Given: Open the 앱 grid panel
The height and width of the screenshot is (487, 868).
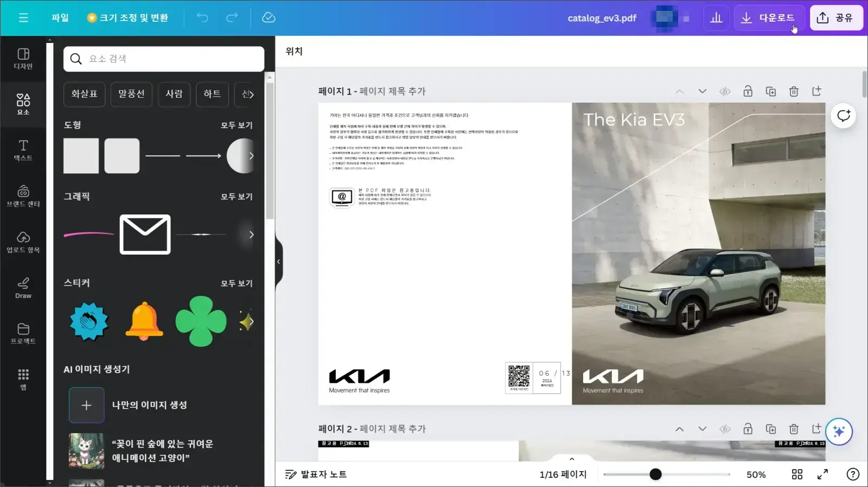Looking at the screenshot, I should 23,380.
